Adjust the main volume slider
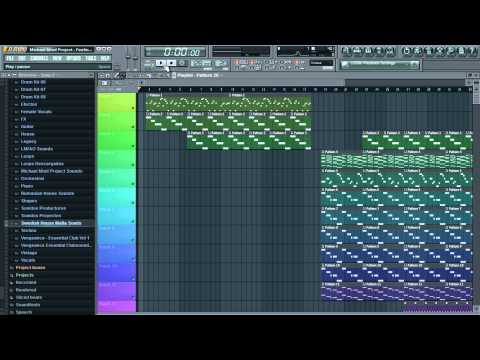Image resolution: width=480 pixels, height=360 pixels. [x=128, y=58]
